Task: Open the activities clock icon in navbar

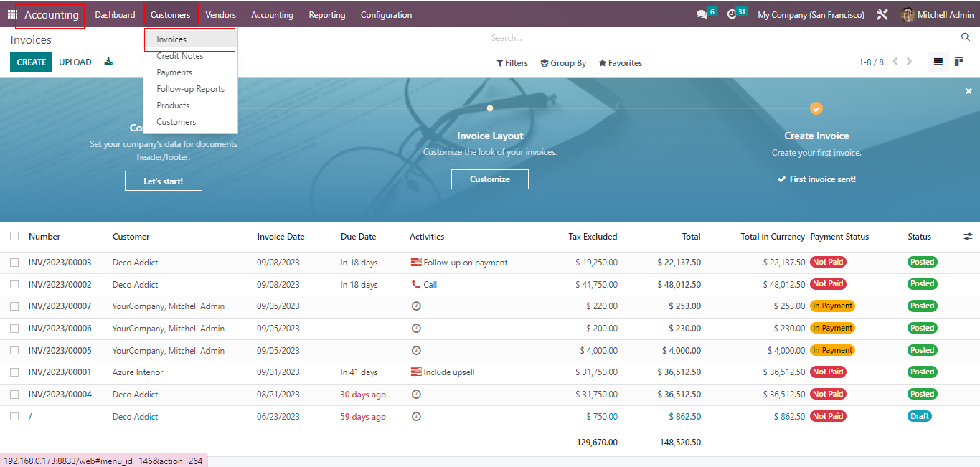Action: click(732, 14)
